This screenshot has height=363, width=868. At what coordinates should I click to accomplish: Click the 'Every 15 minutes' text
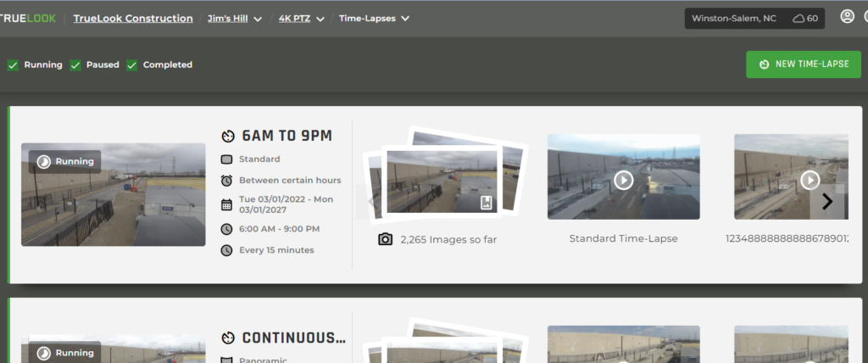tap(276, 250)
